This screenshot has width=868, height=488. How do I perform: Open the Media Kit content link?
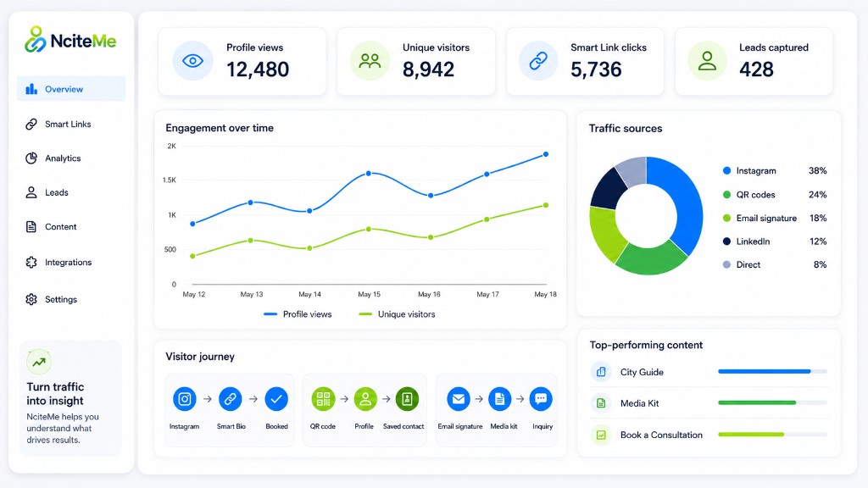pos(639,403)
